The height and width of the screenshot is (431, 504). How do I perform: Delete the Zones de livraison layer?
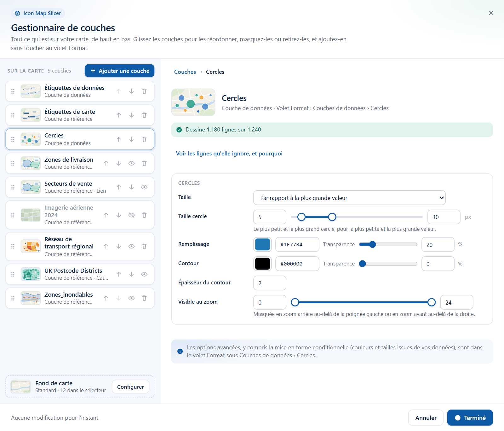(x=144, y=163)
